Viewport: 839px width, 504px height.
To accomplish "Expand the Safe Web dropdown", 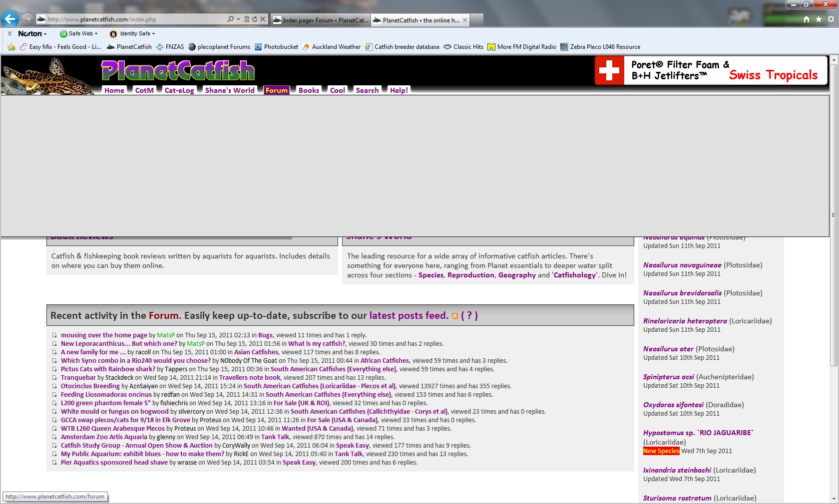I will pyautogui.click(x=96, y=33).
